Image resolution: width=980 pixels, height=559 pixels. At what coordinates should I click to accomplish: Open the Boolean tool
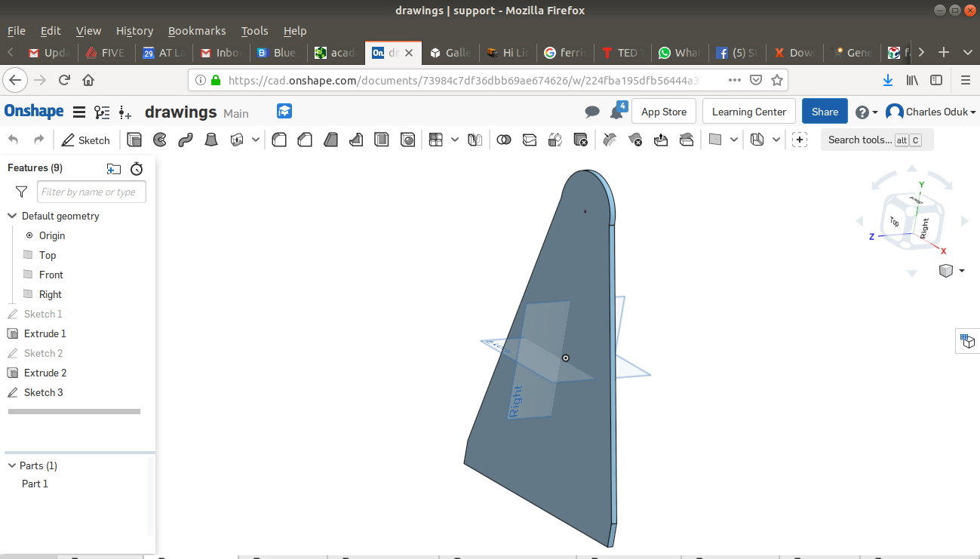pyautogui.click(x=504, y=140)
